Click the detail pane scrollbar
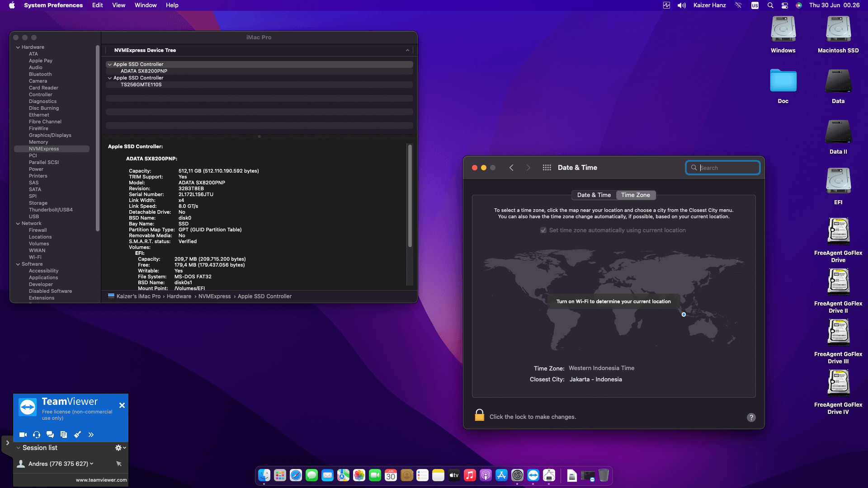 point(410,196)
